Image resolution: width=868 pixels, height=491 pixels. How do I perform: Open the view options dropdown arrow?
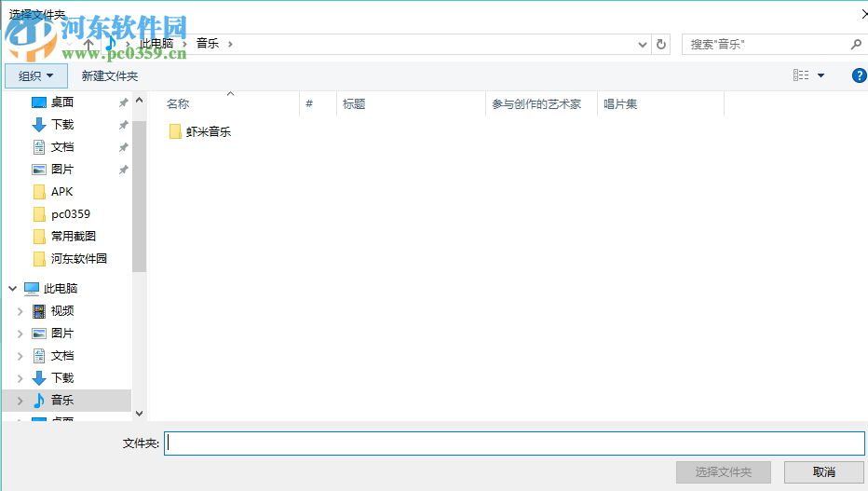tap(821, 75)
